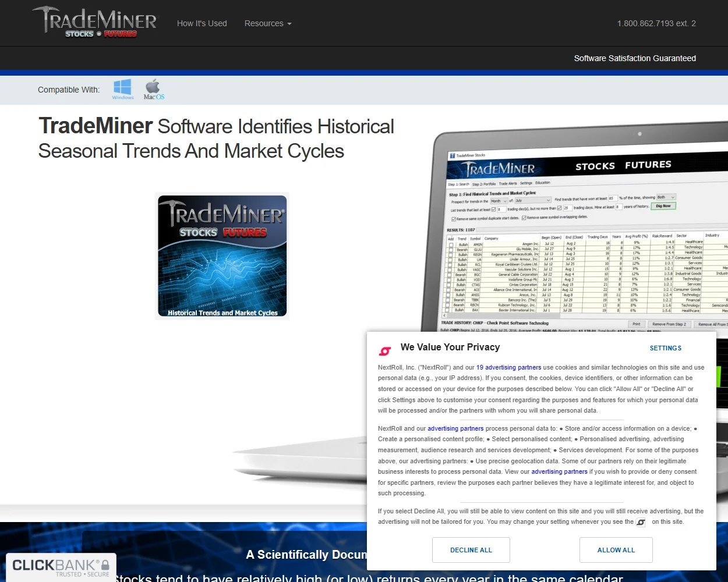728x582 pixels.
Task: Click the DECLINE ALL button
Action: pos(471,550)
